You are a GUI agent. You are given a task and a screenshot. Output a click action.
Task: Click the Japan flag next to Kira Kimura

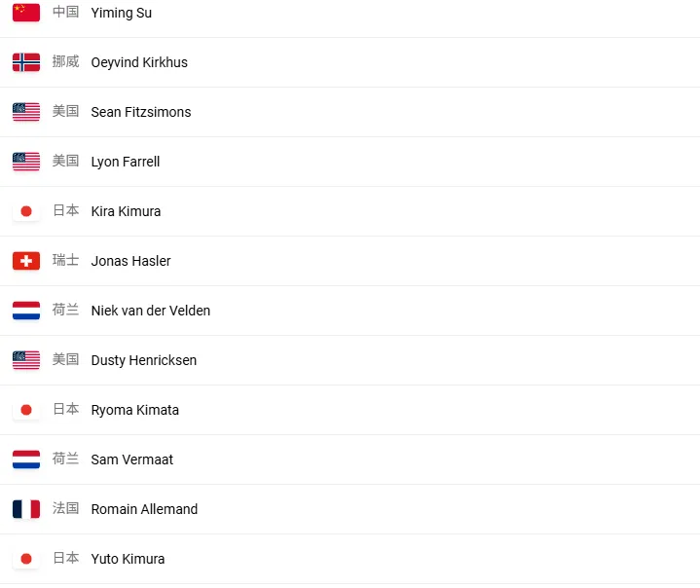[x=26, y=211]
